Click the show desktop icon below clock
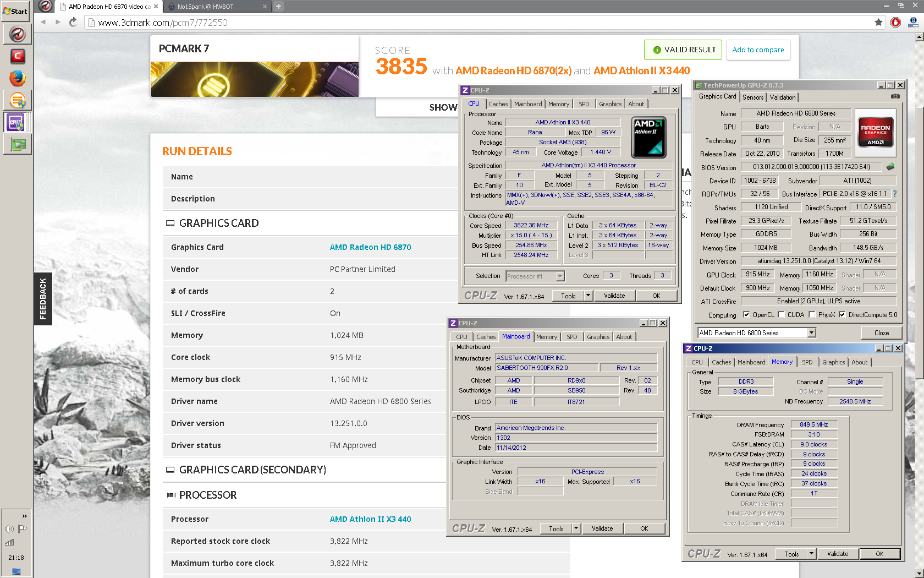This screenshot has width=924, height=578. pos(16,572)
